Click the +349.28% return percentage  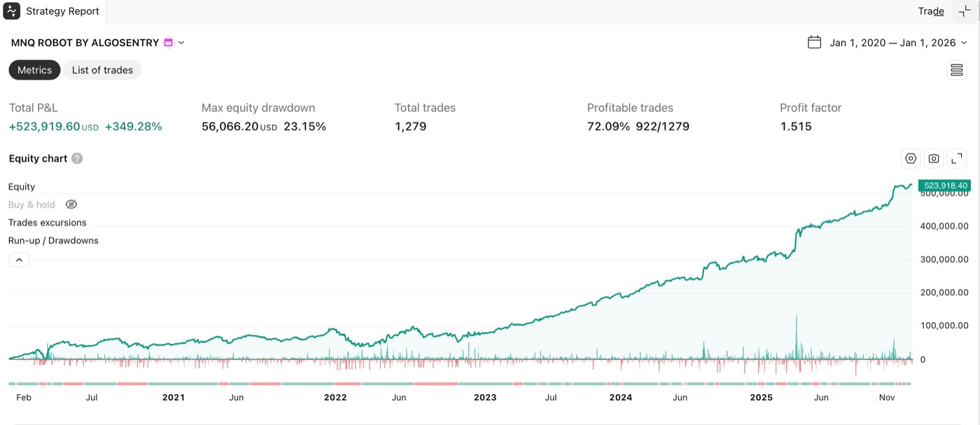pos(133,127)
